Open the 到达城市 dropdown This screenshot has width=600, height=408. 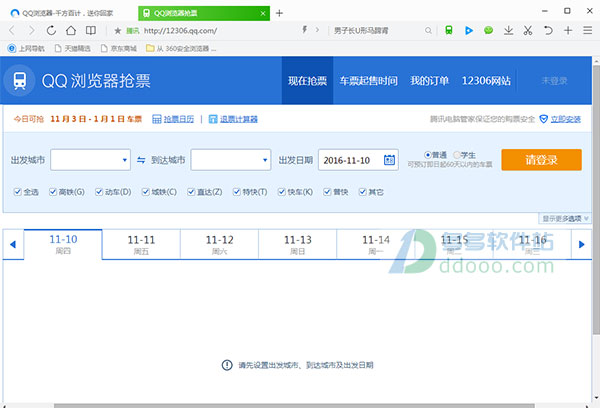tap(231, 160)
